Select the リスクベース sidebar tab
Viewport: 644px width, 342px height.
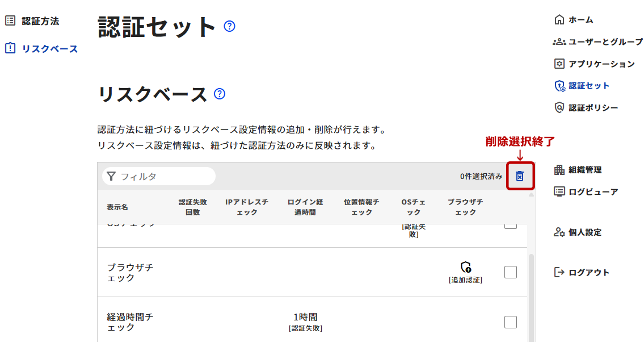pos(49,49)
